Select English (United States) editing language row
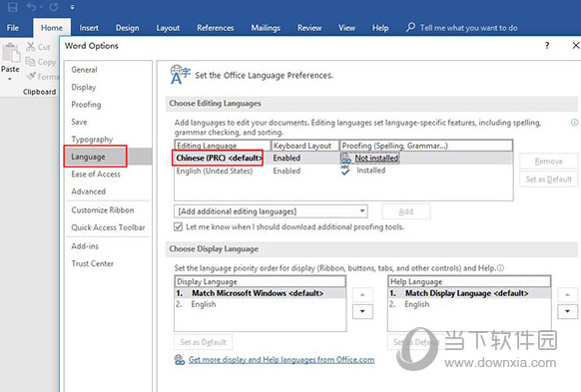The width and height of the screenshot is (581, 392). point(343,171)
